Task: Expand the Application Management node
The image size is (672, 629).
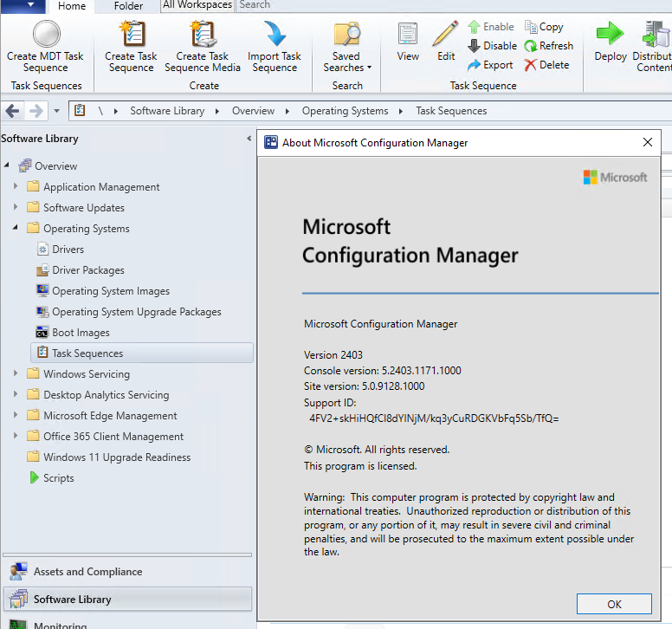Action: 16,186
